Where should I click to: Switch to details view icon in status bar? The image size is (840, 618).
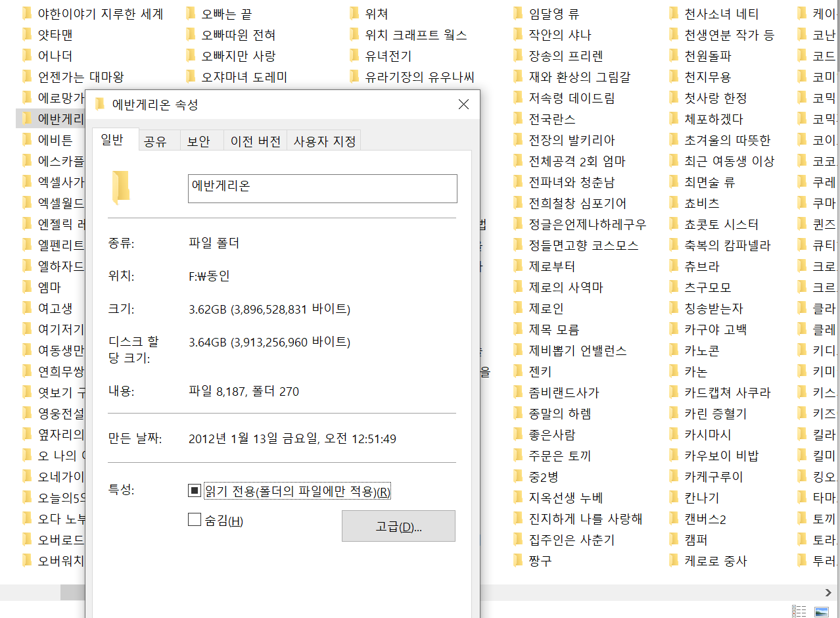(x=799, y=611)
